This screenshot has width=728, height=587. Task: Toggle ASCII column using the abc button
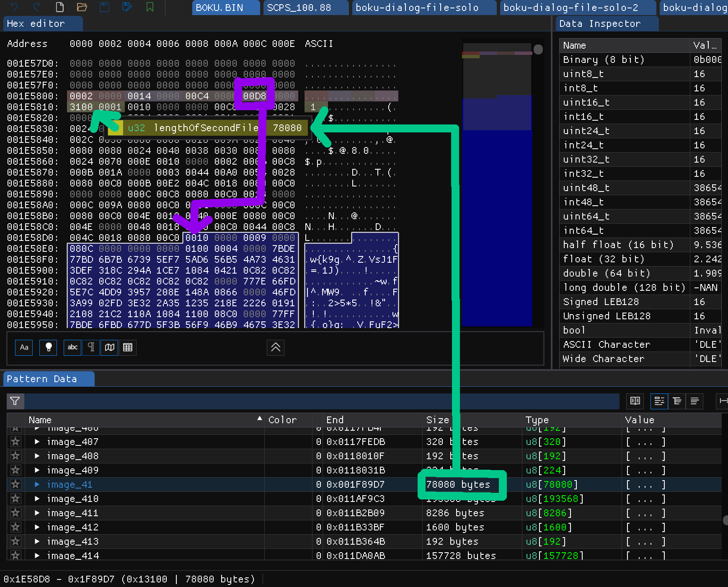[72, 347]
